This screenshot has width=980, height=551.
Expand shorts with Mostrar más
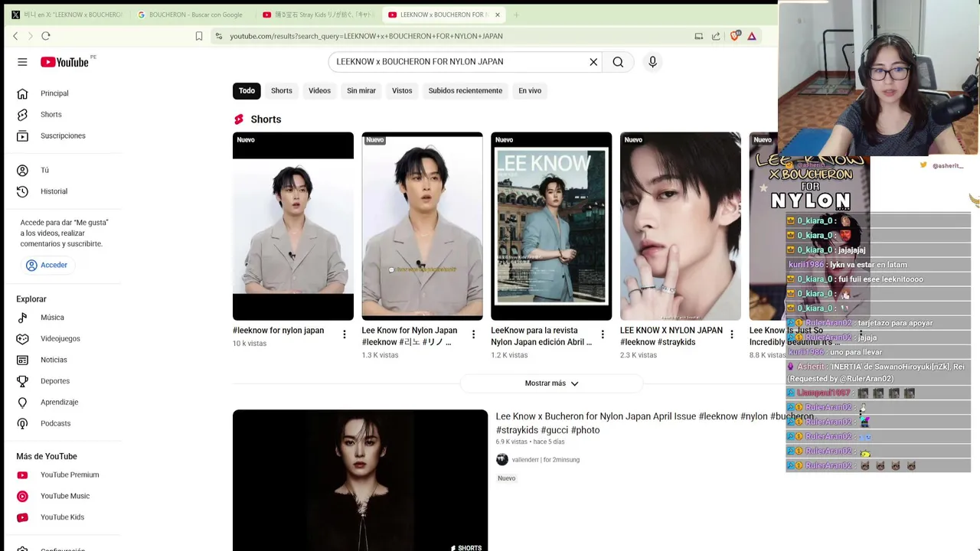point(551,383)
